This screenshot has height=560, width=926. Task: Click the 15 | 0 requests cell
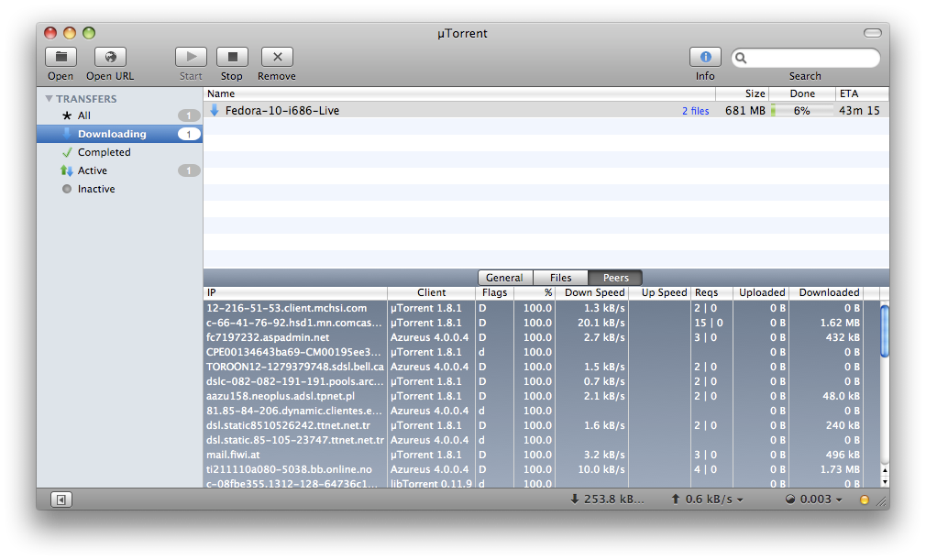709,323
